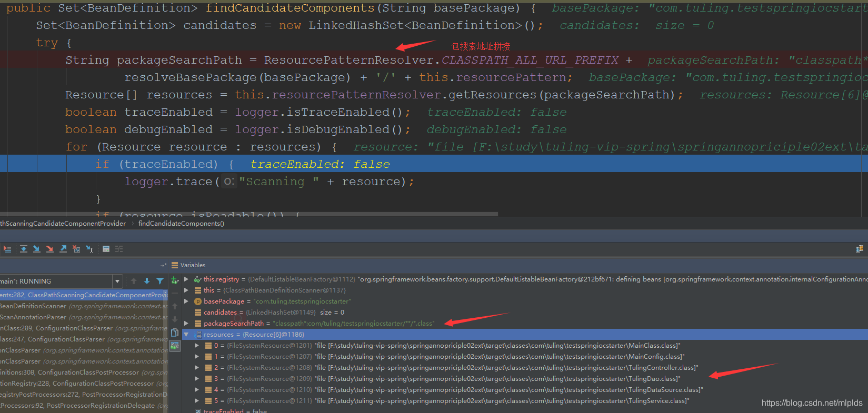Screen dimensions: 868x413
Task: Select the ScanAnnotationParser stack frame
Action: click(x=84, y=317)
